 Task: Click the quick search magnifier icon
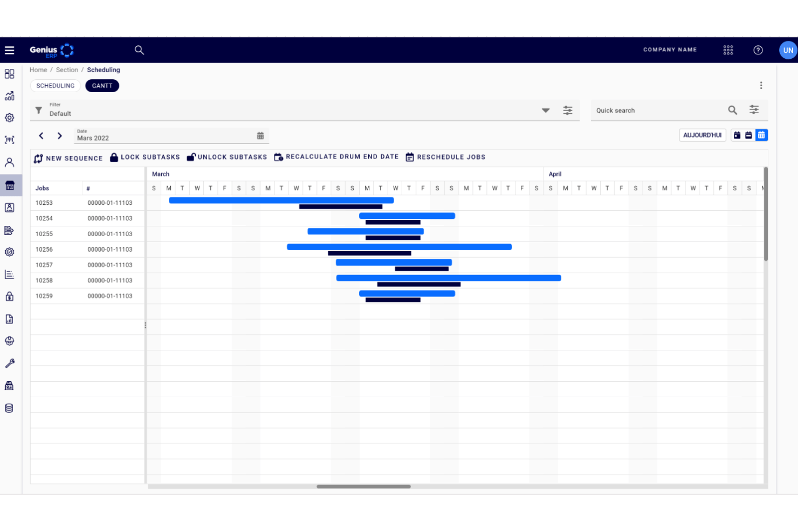pos(732,110)
